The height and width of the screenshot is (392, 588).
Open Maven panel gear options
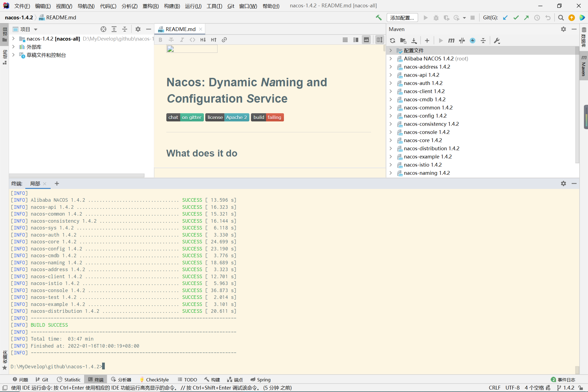coord(563,29)
